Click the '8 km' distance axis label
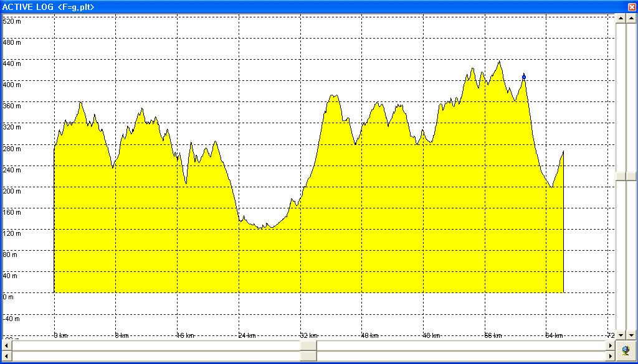This screenshot has height=364, width=638. pyautogui.click(x=122, y=335)
